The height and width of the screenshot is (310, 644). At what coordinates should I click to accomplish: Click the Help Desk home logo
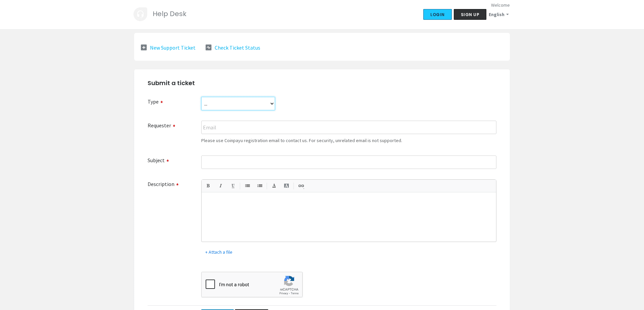[140, 14]
